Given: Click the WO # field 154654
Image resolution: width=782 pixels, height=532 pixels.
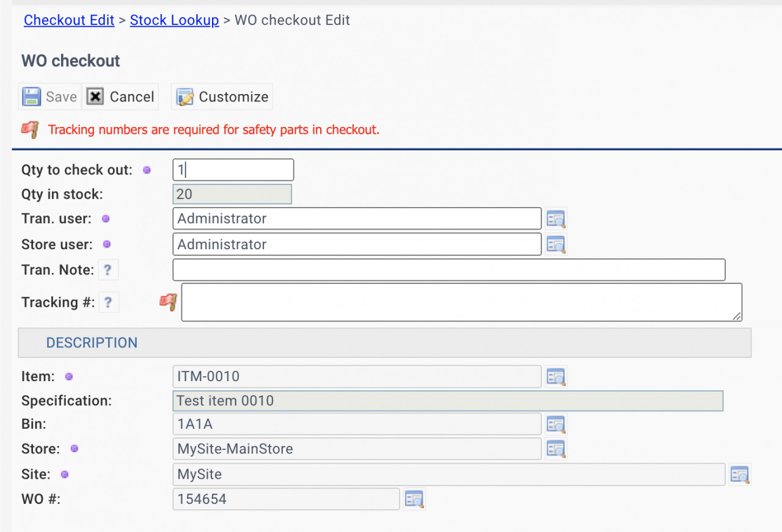Looking at the screenshot, I should tap(286, 499).
